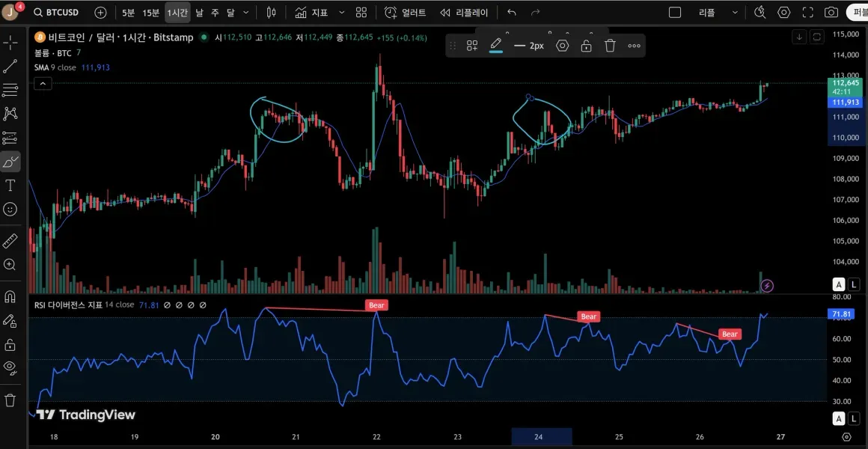Click the SMA 9 close legend

pos(55,67)
